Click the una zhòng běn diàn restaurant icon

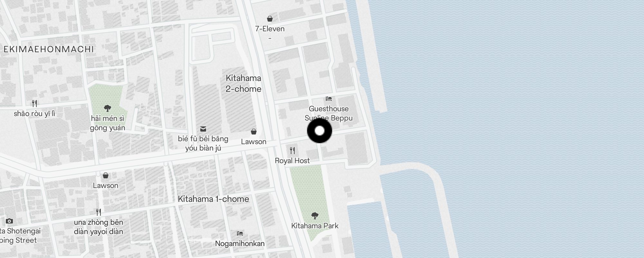99,212
